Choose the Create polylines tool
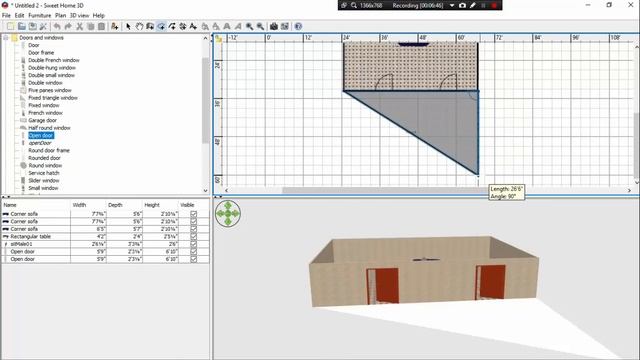 [172, 26]
